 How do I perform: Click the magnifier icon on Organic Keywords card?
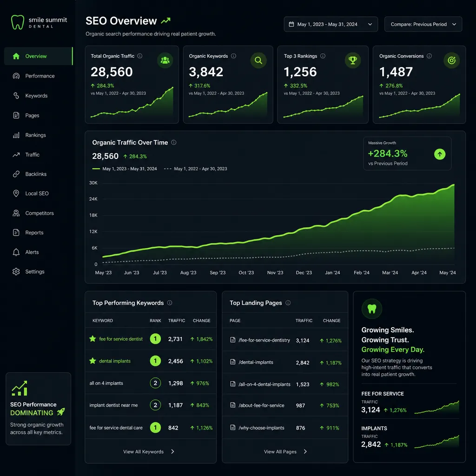[258, 60]
